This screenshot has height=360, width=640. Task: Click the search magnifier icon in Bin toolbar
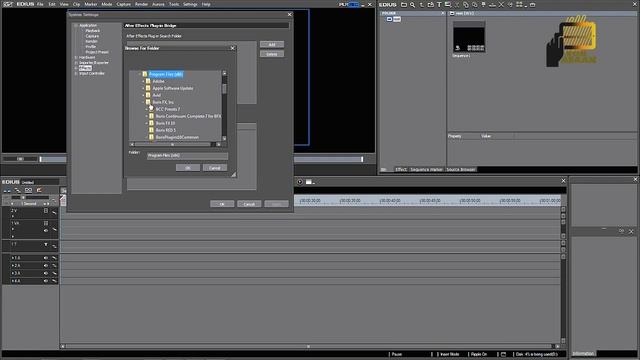coord(413,4)
